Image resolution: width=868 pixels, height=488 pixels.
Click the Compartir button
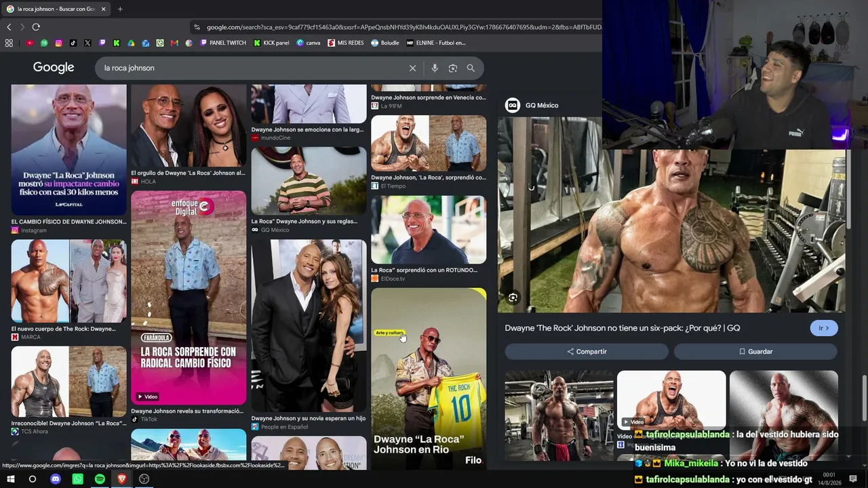click(587, 352)
